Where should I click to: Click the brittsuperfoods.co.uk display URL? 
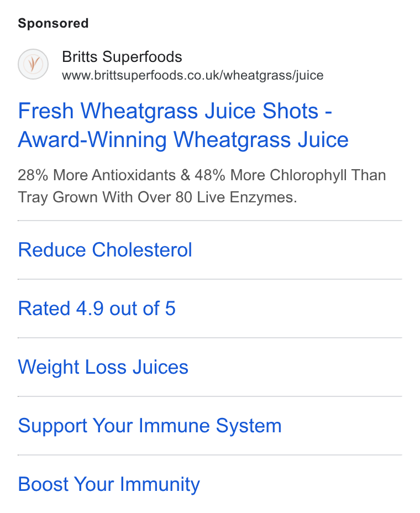(x=193, y=75)
